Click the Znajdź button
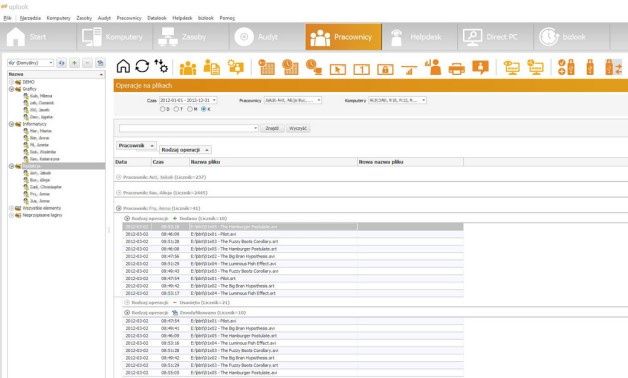 point(272,128)
